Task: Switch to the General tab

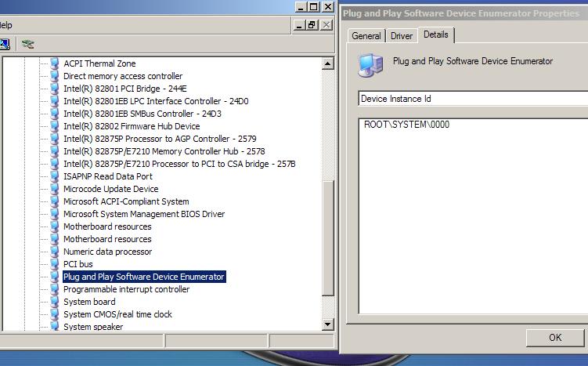Action: (x=366, y=36)
